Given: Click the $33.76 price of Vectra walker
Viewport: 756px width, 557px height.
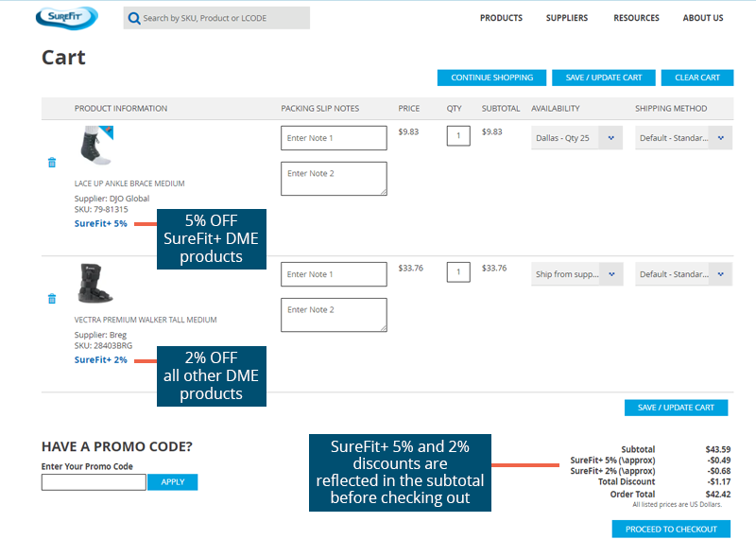Looking at the screenshot, I should click(411, 268).
